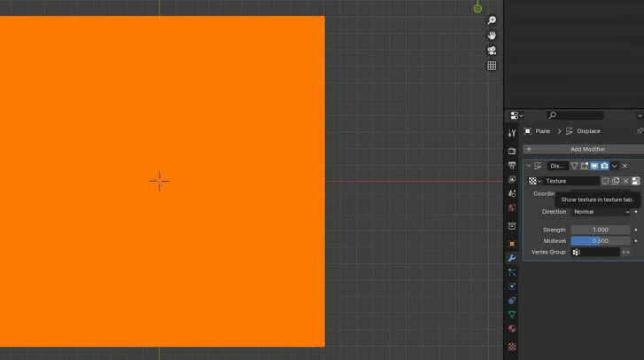Click the pan view hand icon
This screenshot has width=644, height=360.
tap(492, 35)
